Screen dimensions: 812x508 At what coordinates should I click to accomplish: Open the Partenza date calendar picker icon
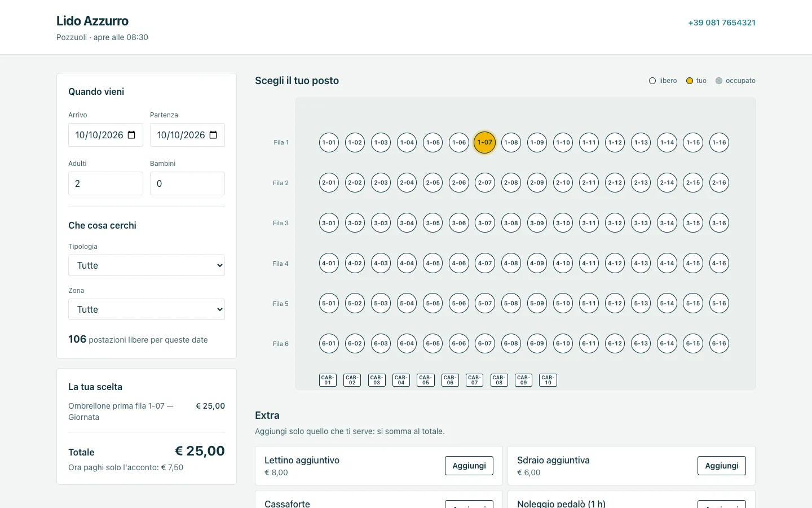point(213,135)
